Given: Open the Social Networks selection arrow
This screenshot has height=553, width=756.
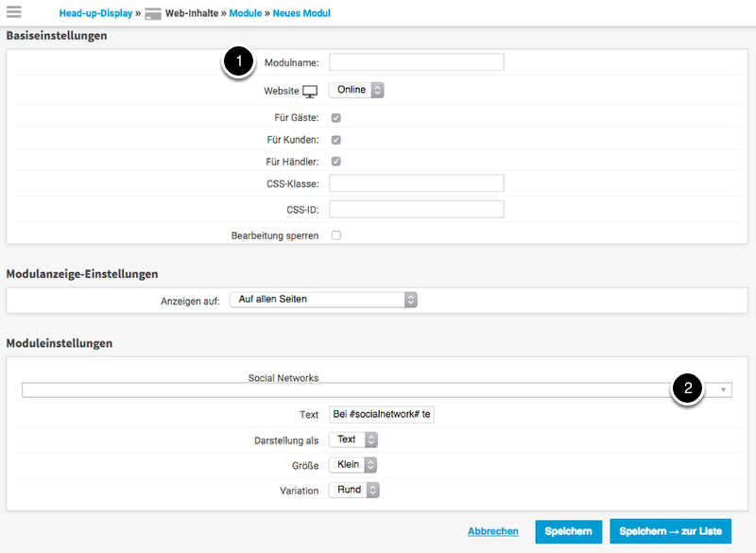Looking at the screenshot, I should [x=723, y=390].
